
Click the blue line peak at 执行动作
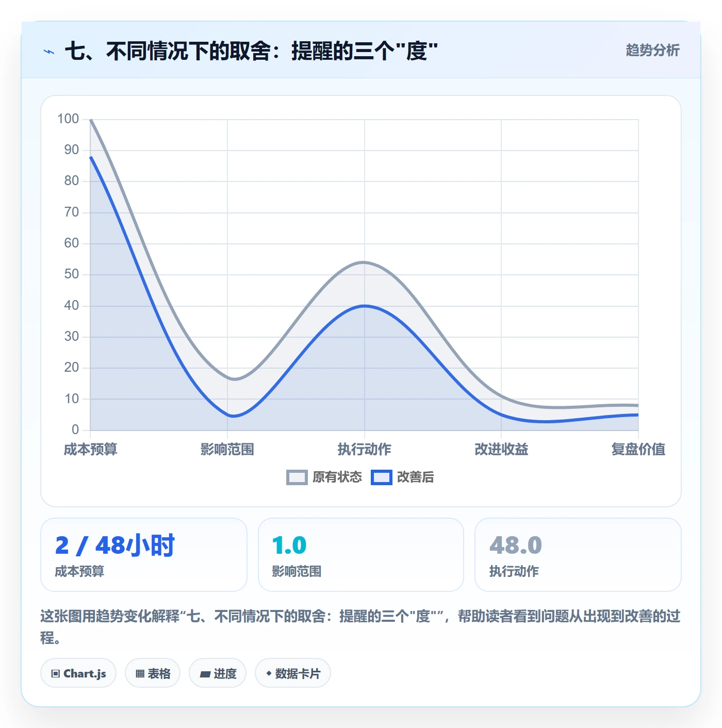coord(364,306)
